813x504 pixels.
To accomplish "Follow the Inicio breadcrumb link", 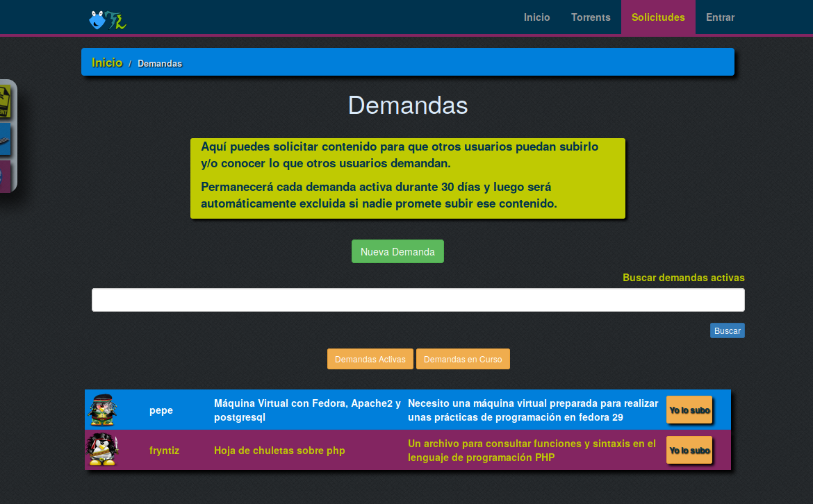I will (107, 62).
